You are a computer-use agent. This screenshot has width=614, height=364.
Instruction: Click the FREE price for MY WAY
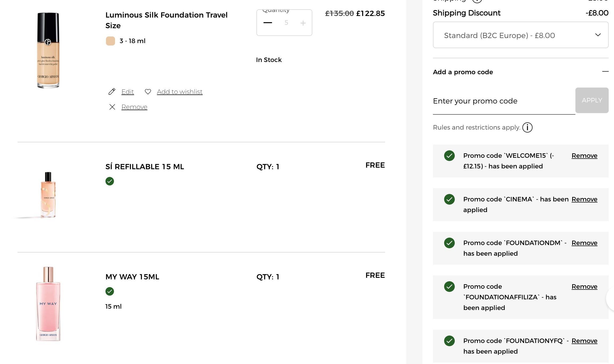pos(375,275)
